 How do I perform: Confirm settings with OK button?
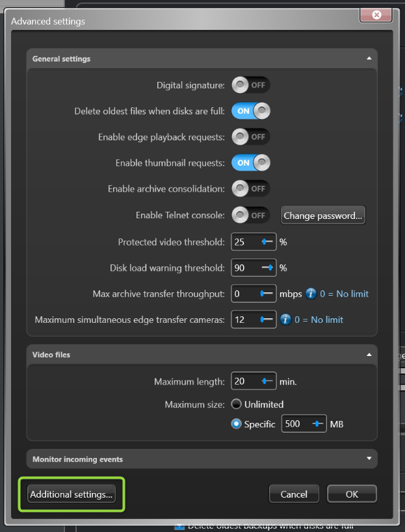pos(352,494)
